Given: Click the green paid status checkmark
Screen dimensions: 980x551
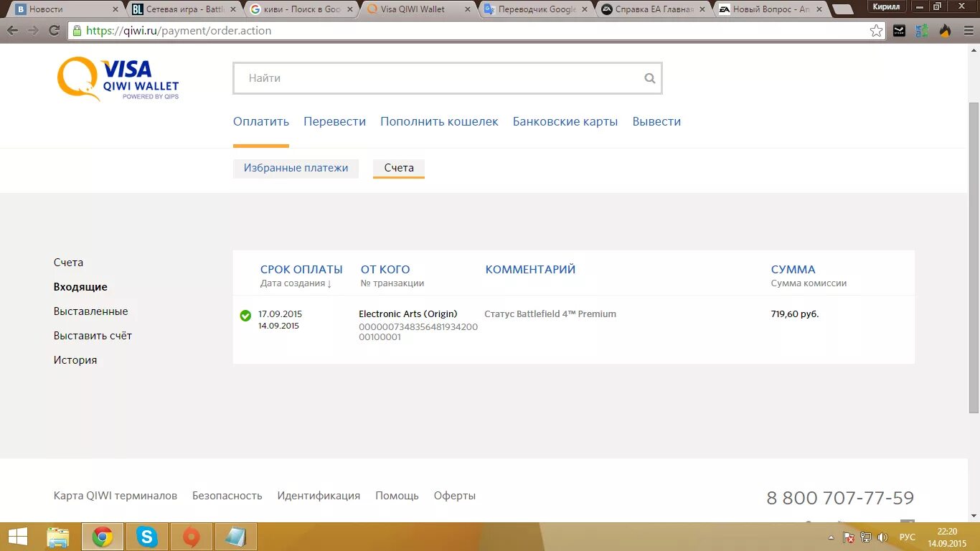Looking at the screenshot, I should tap(245, 315).
